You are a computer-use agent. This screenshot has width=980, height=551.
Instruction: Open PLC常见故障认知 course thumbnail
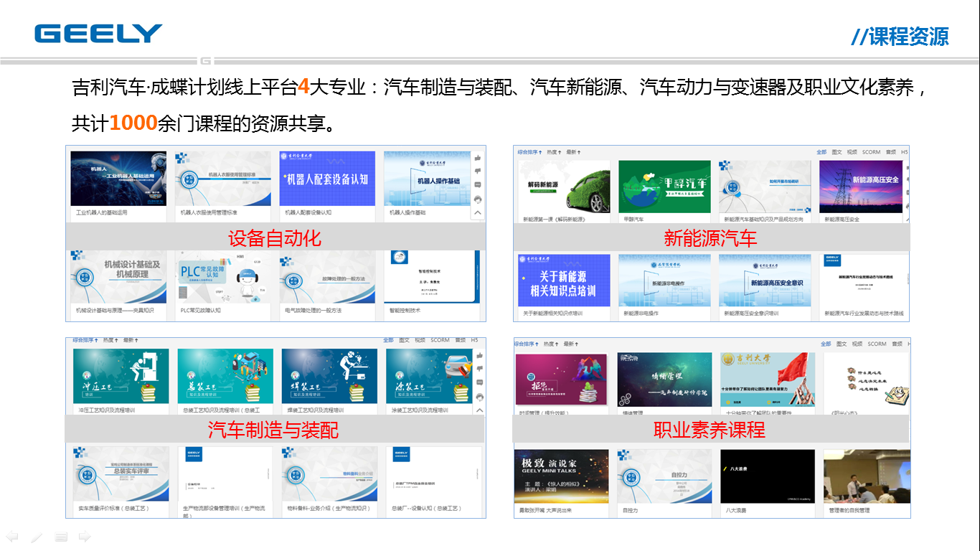[x=223, y=277]
